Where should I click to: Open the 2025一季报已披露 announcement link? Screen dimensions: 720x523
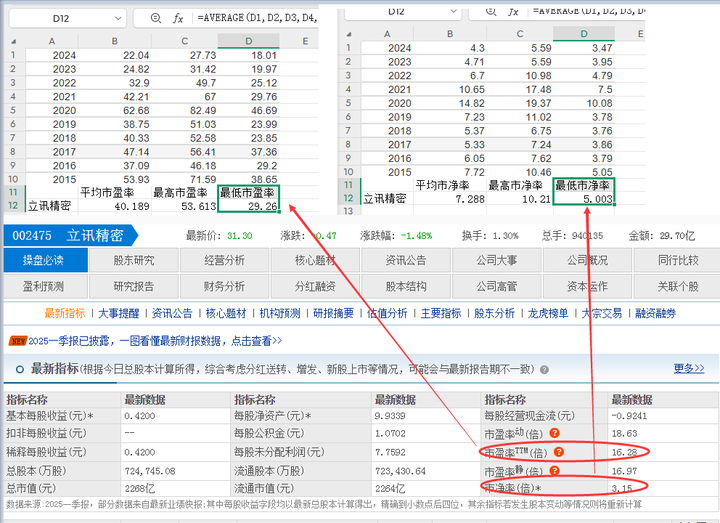[155, 341]
